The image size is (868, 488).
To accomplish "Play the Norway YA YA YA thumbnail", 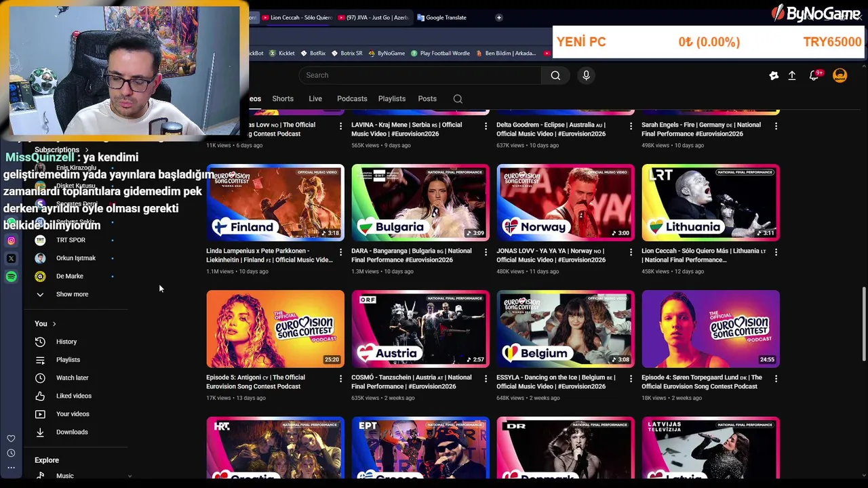I will (566, 203).
